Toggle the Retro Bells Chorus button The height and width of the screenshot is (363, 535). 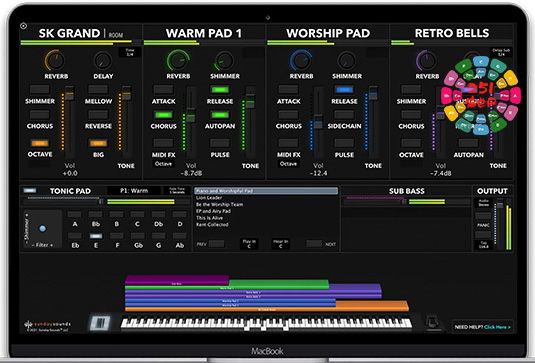[x=411, y=115]
